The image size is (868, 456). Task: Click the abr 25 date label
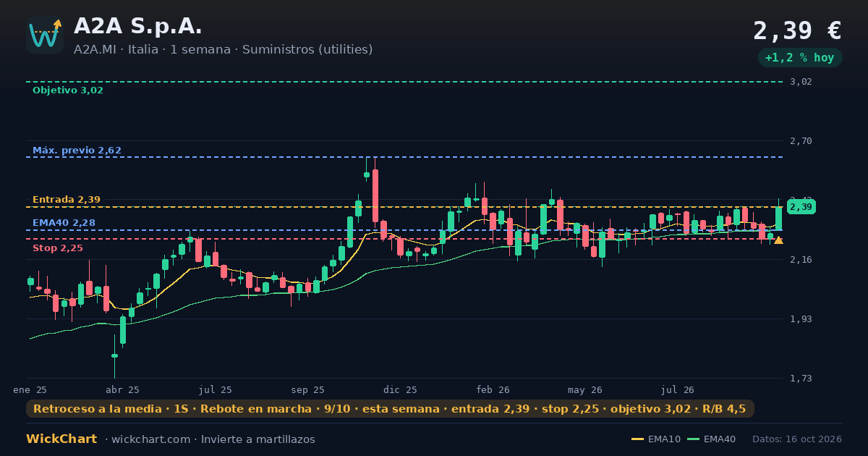pos(123,389)
